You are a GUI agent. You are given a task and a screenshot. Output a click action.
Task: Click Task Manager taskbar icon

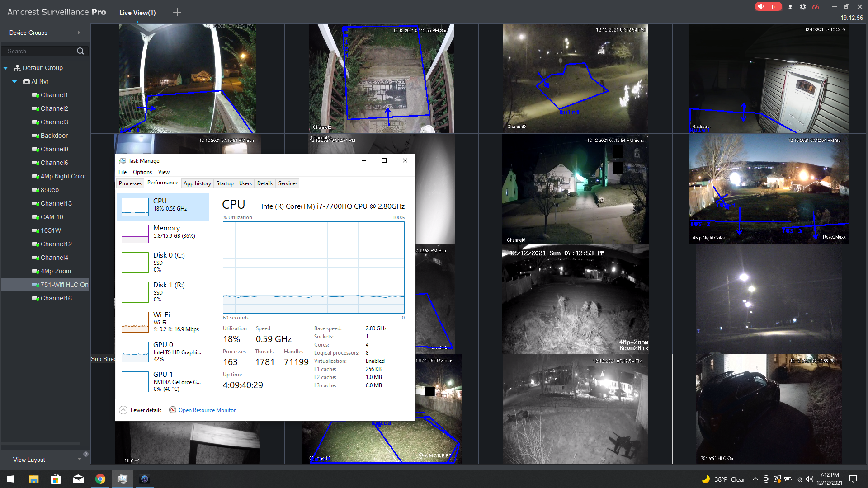coord(122,479)
